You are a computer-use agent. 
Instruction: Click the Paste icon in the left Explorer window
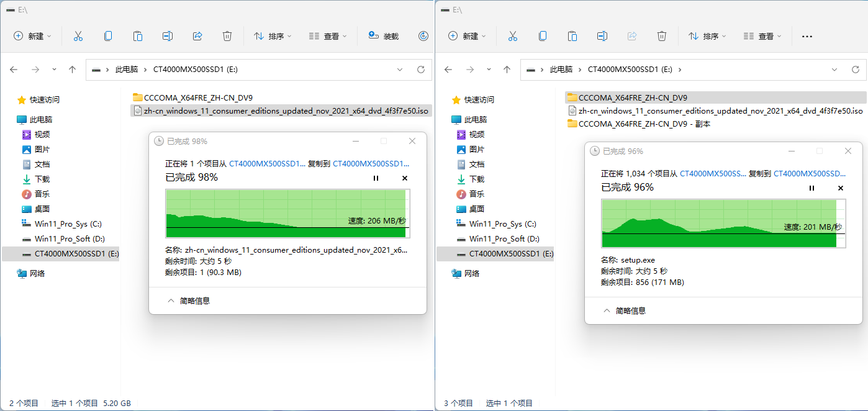[138, 36]
